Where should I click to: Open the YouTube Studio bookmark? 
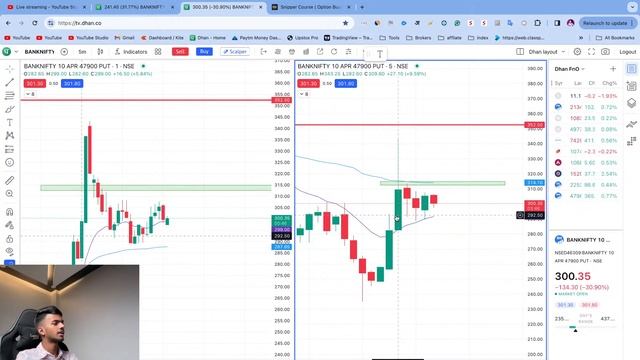[x=89, y=38]
